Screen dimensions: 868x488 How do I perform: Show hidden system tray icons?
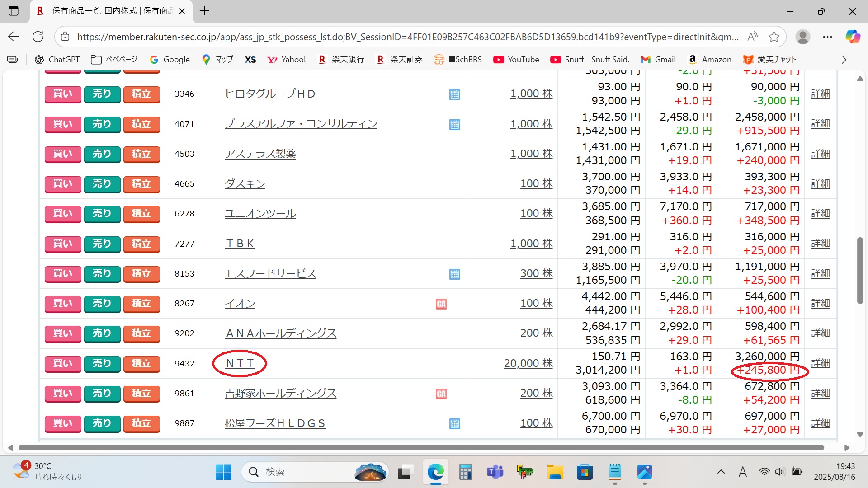pos(721,472)
